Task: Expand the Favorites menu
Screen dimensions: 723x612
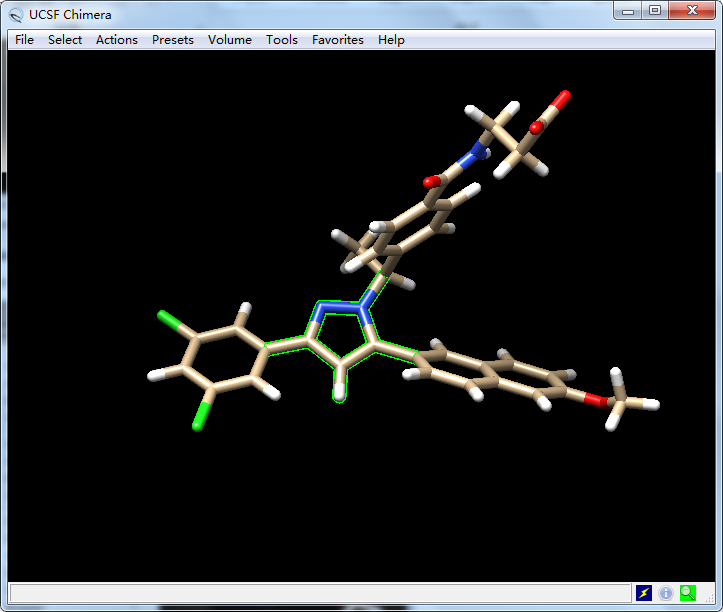Action: point(338,40)
